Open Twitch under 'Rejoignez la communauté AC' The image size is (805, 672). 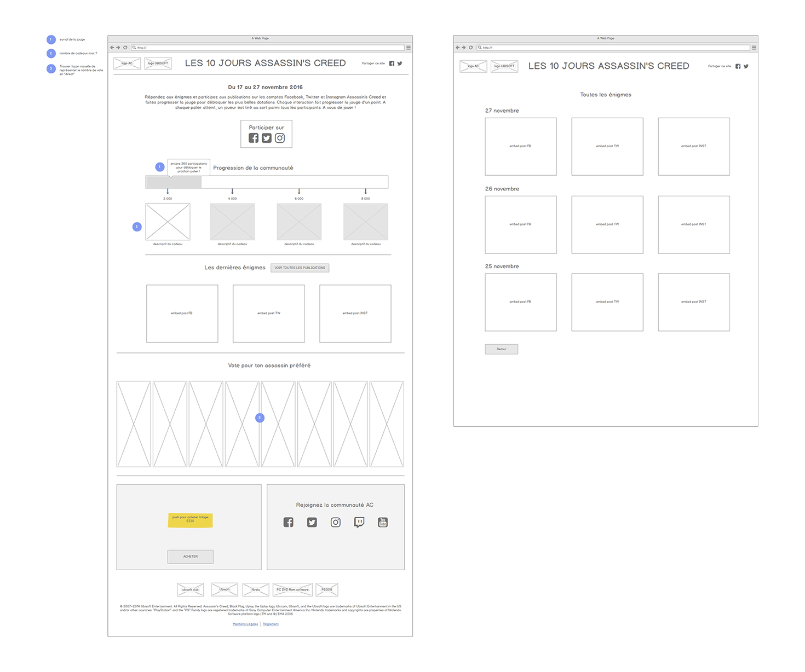pyautogui.click(x=359, y=523)
